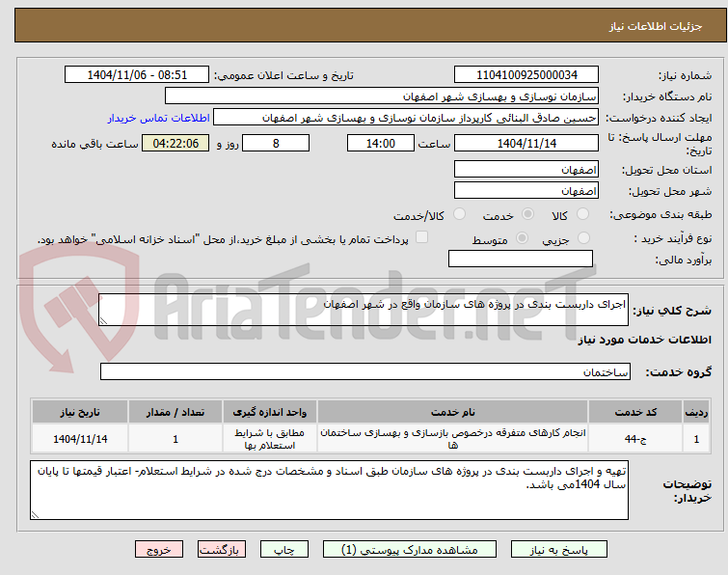Select the متوسط purchase type radio
The width and height of the screenshot is (728, 575).
coord(522,238)
